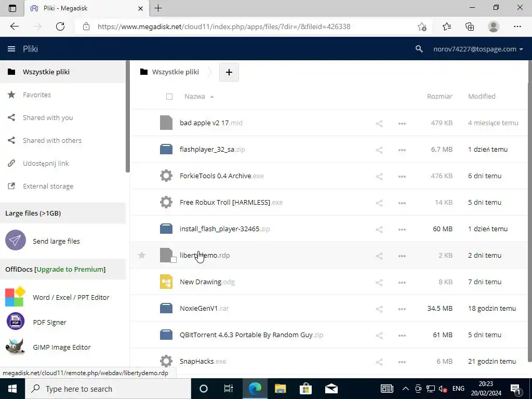Screen dimensions: 532x399
Task: Show hidden system tray icons
Action: (x=405, y=389)
